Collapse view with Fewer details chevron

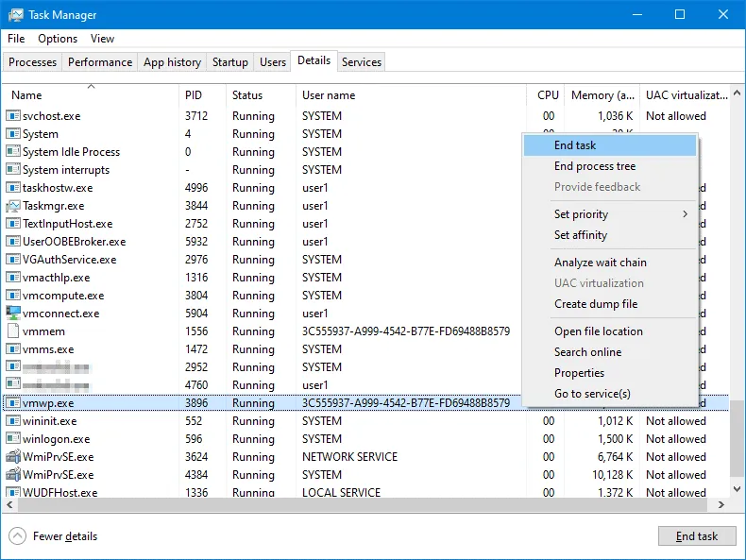pos(17,536)
